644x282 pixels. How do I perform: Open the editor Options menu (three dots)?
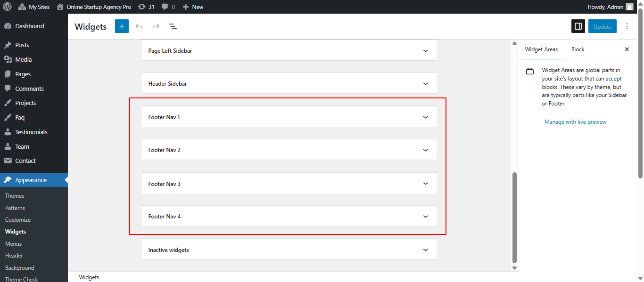point(627,26)
